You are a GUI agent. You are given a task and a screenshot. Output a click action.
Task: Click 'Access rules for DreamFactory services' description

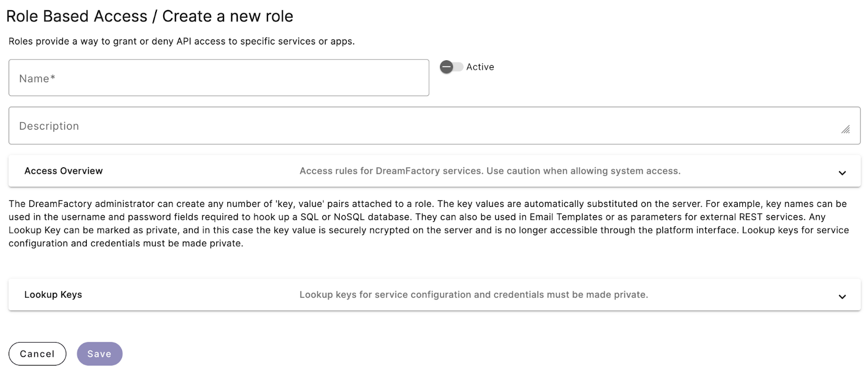click(490, 171)
